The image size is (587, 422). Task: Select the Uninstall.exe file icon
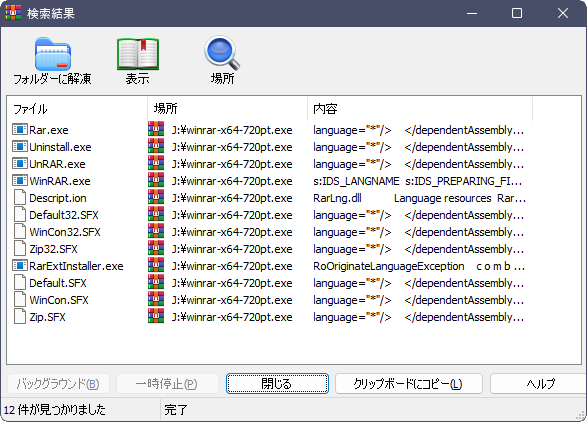20,147
